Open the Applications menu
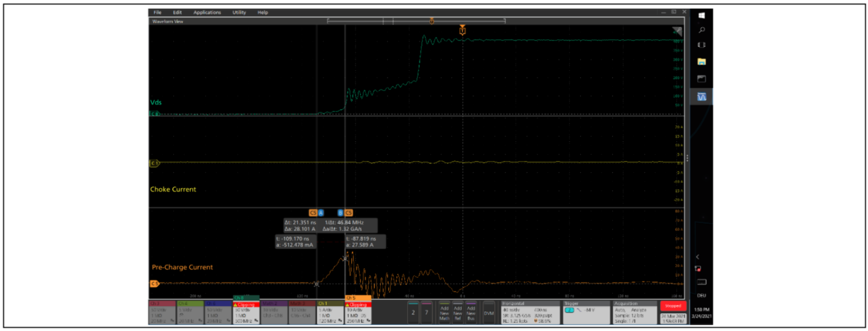The height and width of the screenshot is (331, 868). [207, 12]
